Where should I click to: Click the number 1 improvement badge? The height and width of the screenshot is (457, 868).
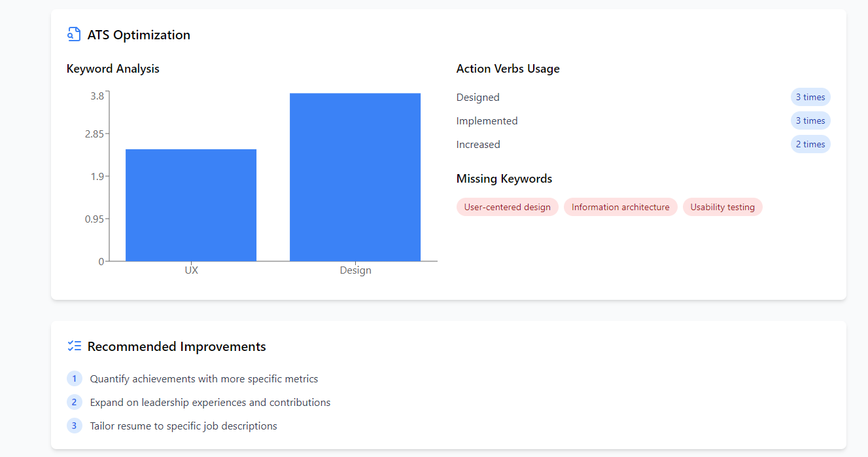75,378
